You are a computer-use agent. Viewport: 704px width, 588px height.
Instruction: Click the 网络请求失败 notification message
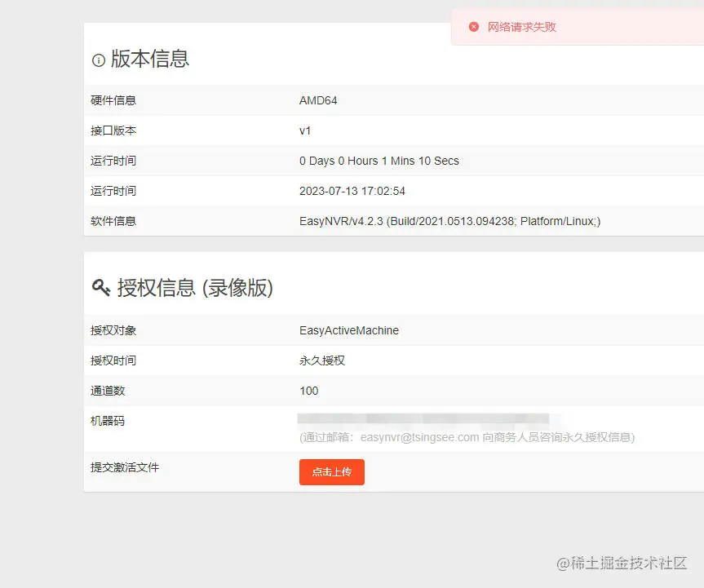522,27
